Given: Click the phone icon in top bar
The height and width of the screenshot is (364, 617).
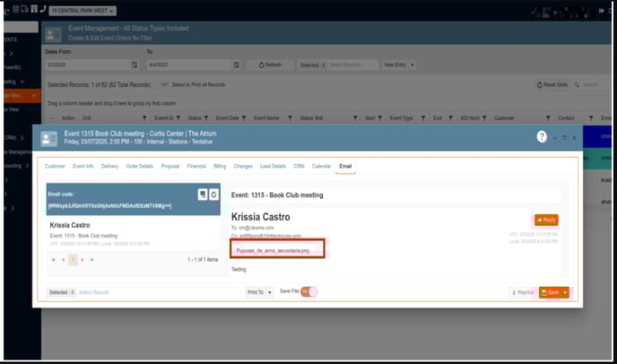Looking at the screenshot, I should point(42,9).
